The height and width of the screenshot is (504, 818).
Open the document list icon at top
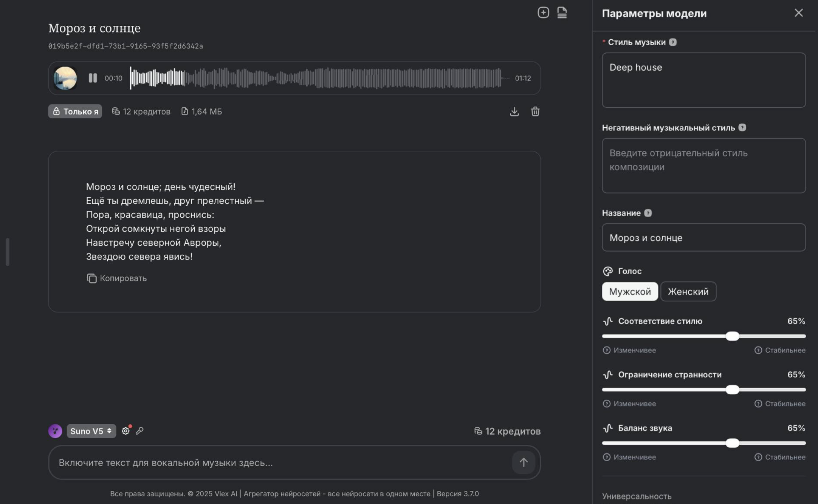point(562,12)
